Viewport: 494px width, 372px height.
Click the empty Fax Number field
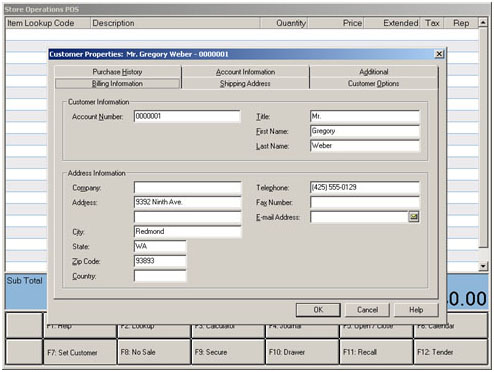click(365, 202)
